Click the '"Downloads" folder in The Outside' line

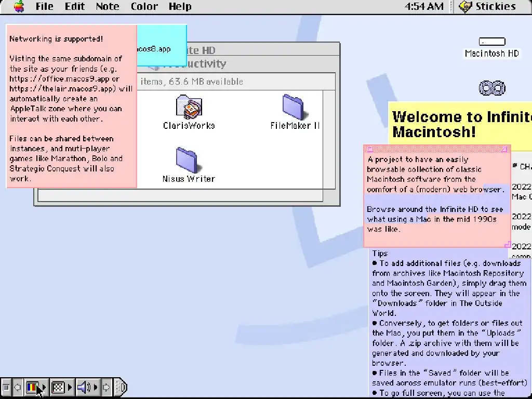tap(437, 303)
